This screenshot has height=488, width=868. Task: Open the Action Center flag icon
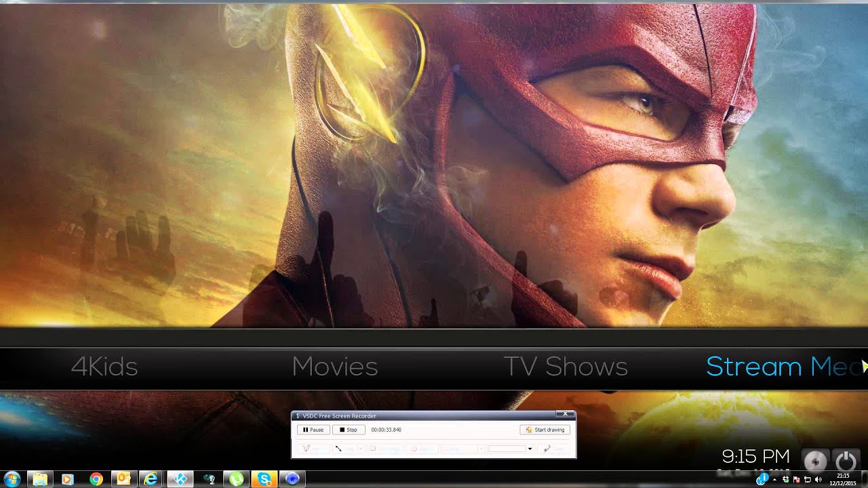(x=797, y=480)
